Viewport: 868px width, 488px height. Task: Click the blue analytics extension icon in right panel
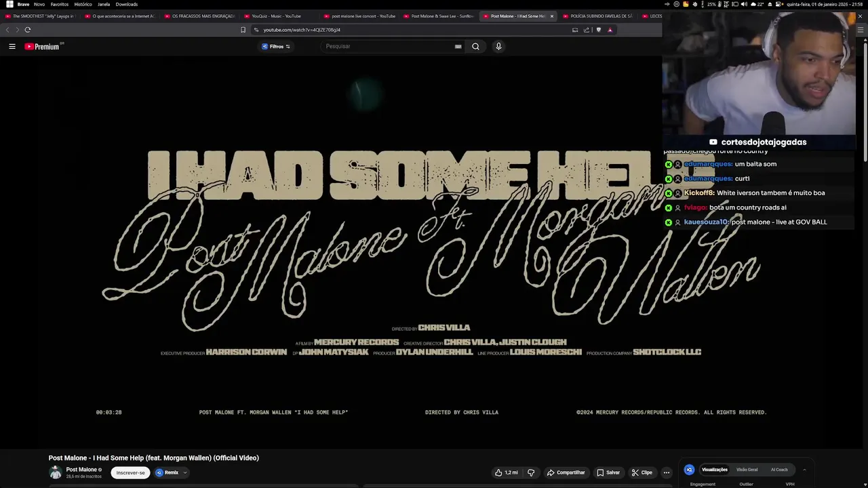(x=689, y=470)
